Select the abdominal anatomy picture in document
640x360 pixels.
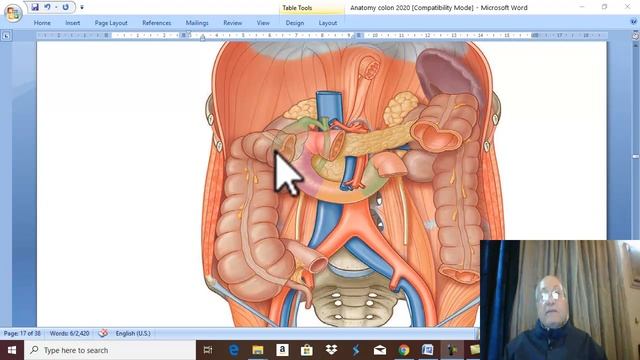click(352, 184)
